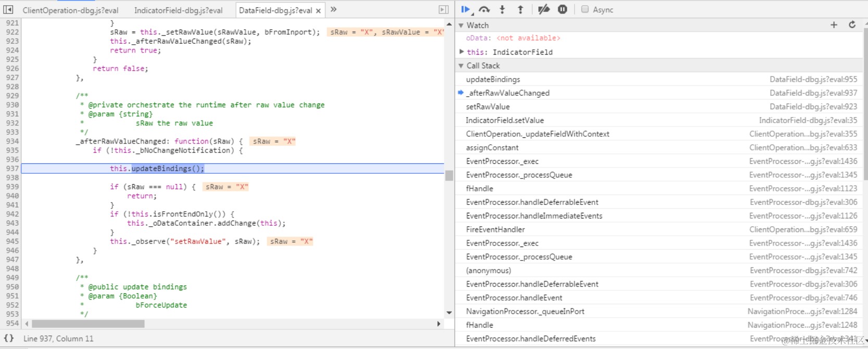The height and width of the screenshot is (349, 868).
Task: Toggle the file navigator sidebar icon
Action: (x=8, y=9)
